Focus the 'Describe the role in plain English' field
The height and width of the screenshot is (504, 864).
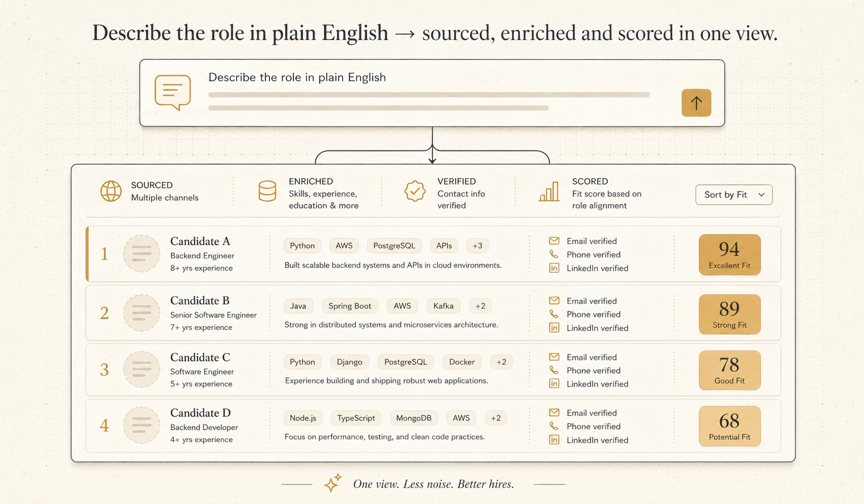[432, 93]
